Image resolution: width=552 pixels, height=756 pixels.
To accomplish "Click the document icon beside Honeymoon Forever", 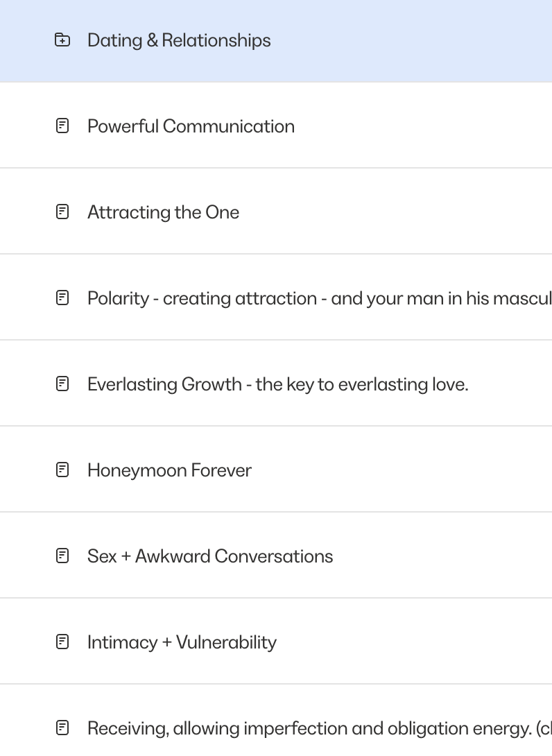I will click(62, 470).
